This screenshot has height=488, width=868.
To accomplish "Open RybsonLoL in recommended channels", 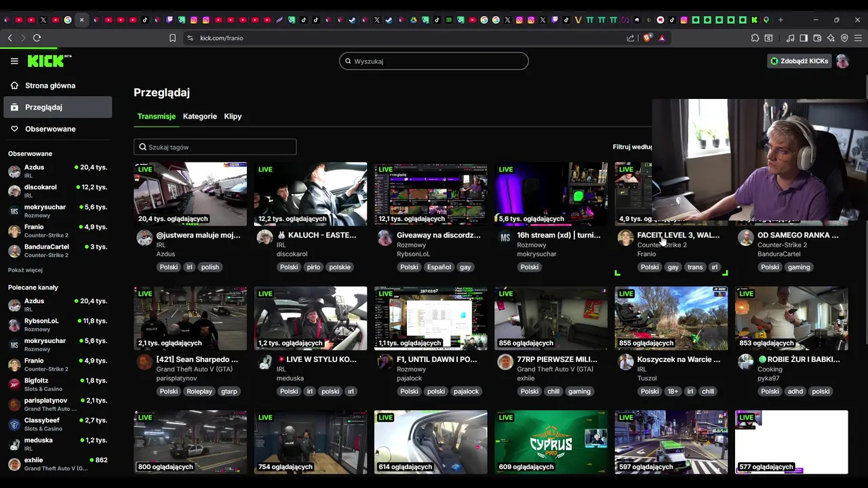I will click(58, 325).
